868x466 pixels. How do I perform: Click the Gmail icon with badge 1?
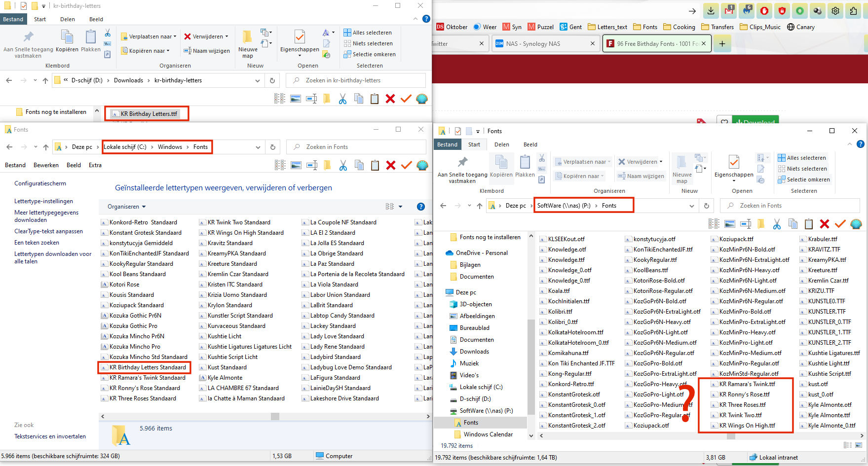[729, 11]
